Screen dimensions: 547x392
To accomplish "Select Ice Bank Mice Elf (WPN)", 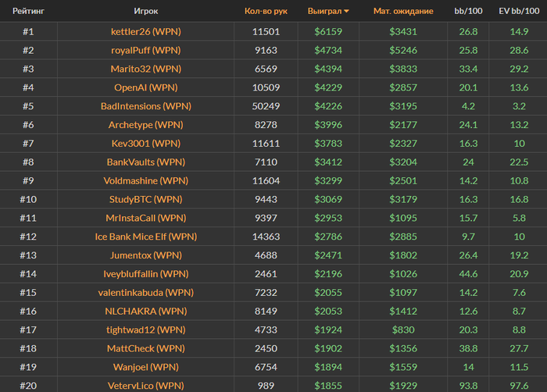I will click(x=145, y=237).
